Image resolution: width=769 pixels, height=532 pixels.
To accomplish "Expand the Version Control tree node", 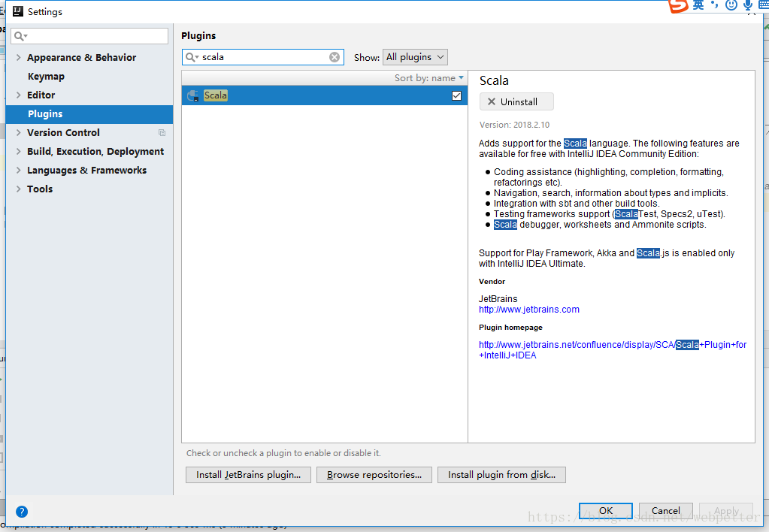I will (x=19, y=133).
